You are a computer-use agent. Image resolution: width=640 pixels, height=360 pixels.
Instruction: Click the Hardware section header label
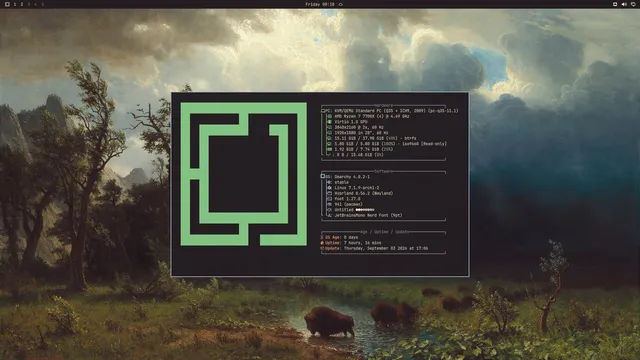[x=383, y=105]
